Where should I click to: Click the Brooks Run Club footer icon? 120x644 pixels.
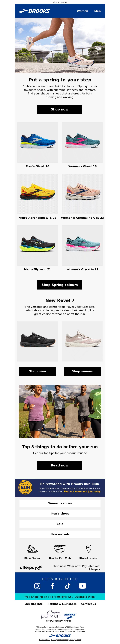60,549
